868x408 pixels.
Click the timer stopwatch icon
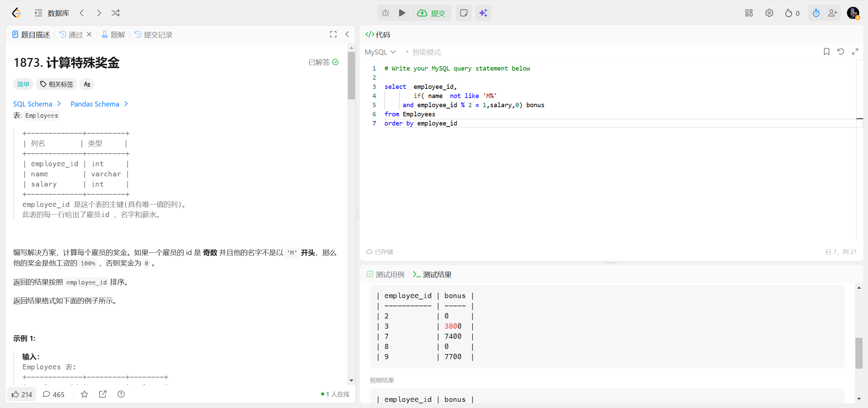(x=816, y=13)
